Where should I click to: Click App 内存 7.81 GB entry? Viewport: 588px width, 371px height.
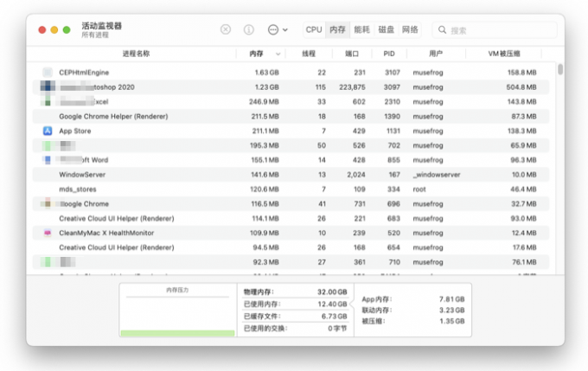pos(412,299)
